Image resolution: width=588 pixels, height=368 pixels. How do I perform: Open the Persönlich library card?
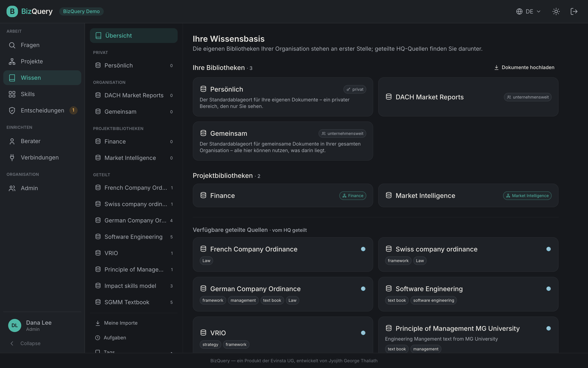pyautogui.click(x=283, y=97)
